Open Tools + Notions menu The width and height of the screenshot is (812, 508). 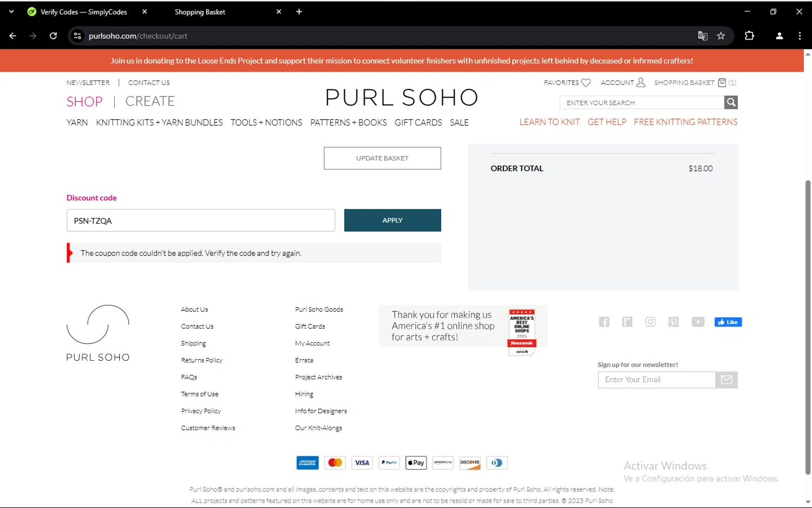pos(266,122)
